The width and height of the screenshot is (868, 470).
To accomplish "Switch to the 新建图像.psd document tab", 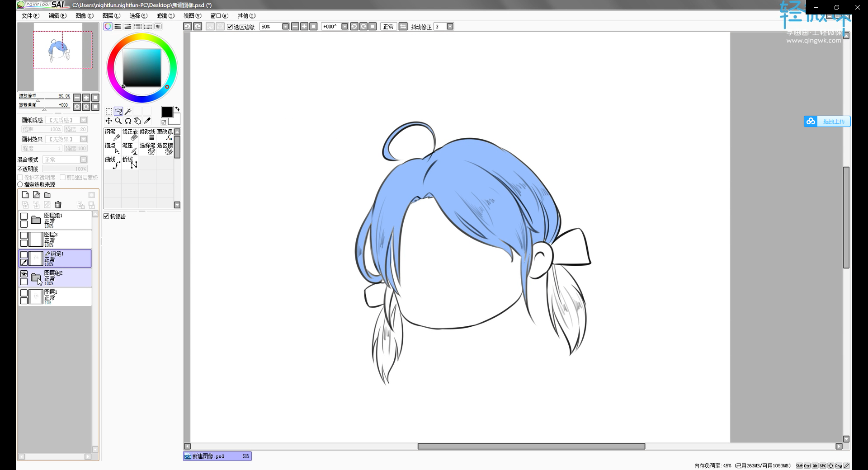I will click(217, 456).
